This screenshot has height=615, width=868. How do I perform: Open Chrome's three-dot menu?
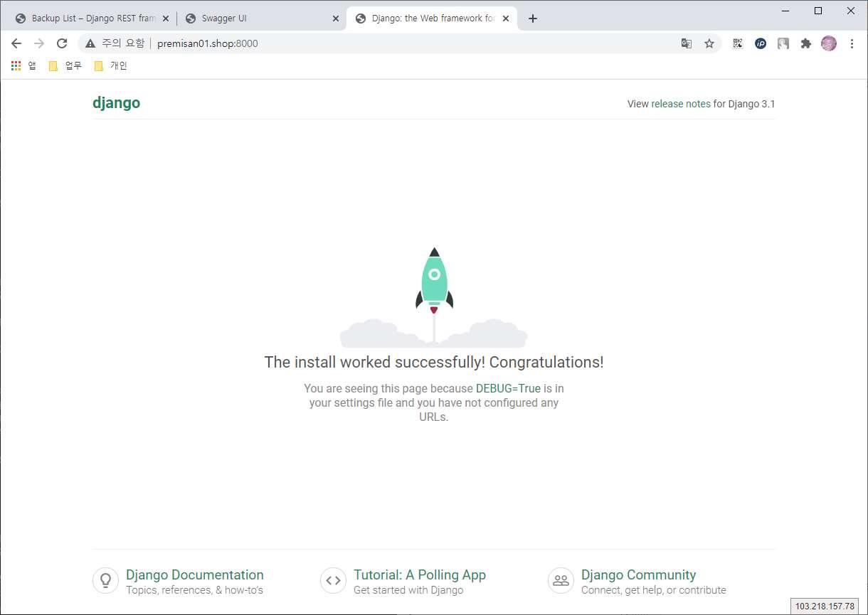[852, 43]
